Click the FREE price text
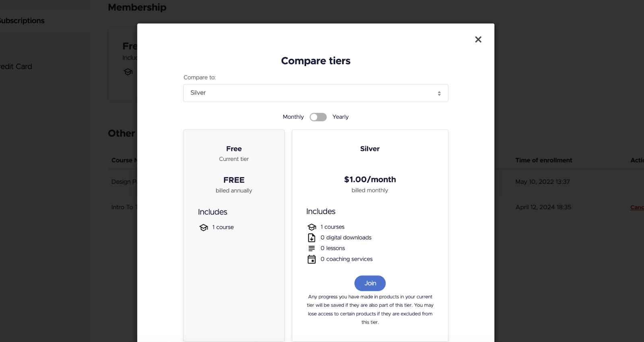 pyautogui.click(x=234, y=180)
